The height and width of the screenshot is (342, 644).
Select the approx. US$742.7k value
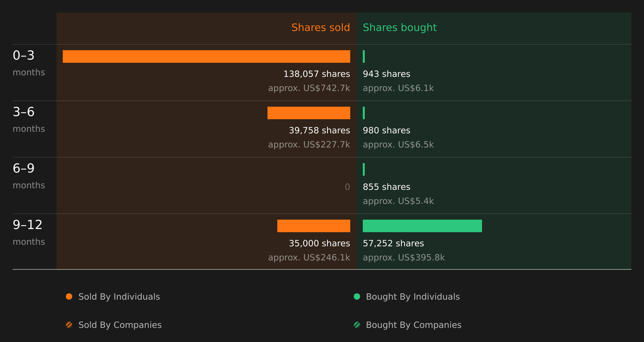tap(309, 88)
